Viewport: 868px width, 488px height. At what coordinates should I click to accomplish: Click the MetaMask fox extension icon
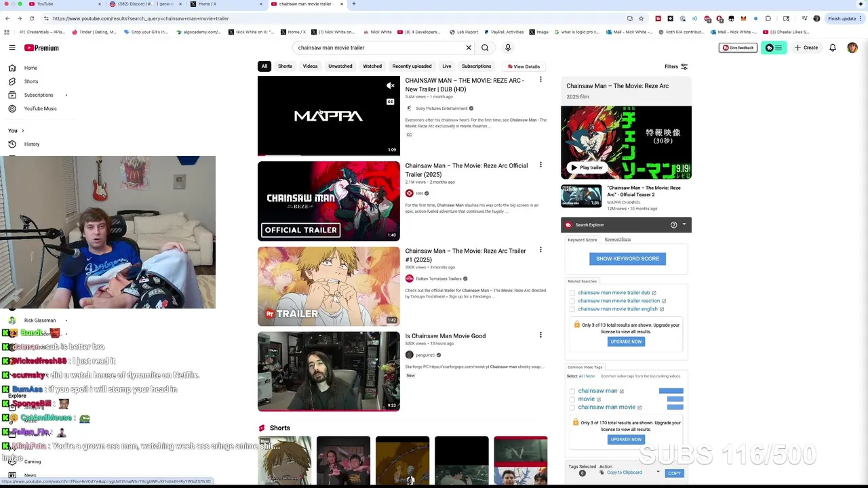click(743, 18)
